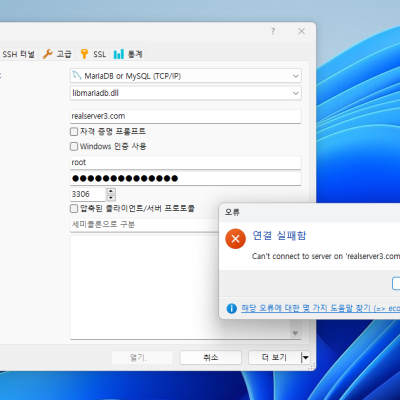Decrease the port number with down arrow

[x=111, y=198]
